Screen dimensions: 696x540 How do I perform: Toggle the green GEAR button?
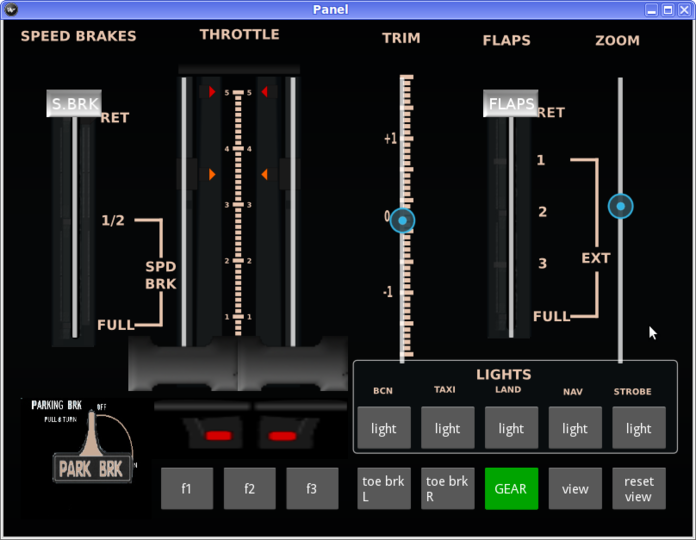point(511,489)
